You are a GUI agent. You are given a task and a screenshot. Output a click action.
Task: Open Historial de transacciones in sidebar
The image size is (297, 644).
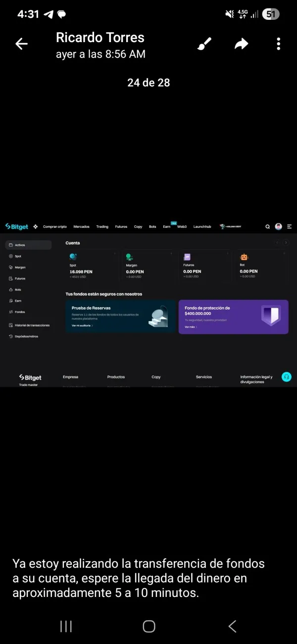click(x=29, y=325)
